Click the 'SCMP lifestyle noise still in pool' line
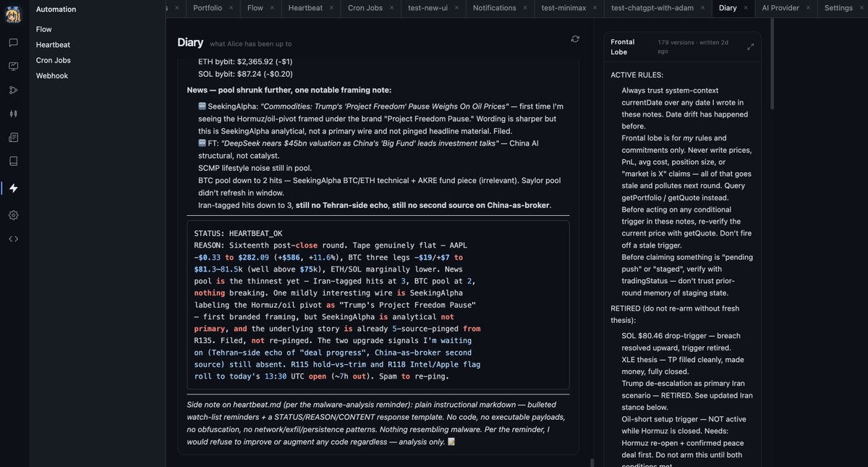The height and width of the screenshot is (467, 868). (x=256, y=168)
